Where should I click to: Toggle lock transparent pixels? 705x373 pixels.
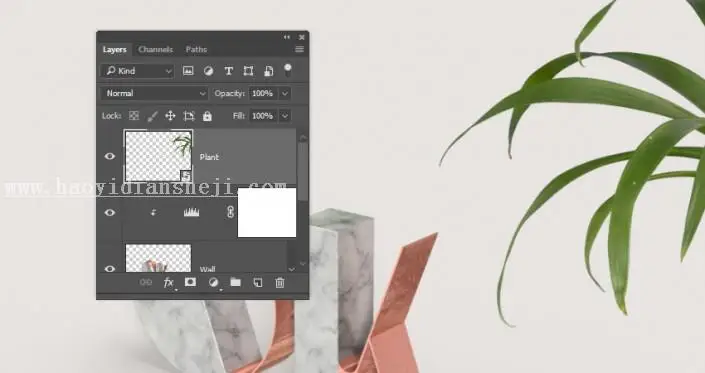[134, 116]
